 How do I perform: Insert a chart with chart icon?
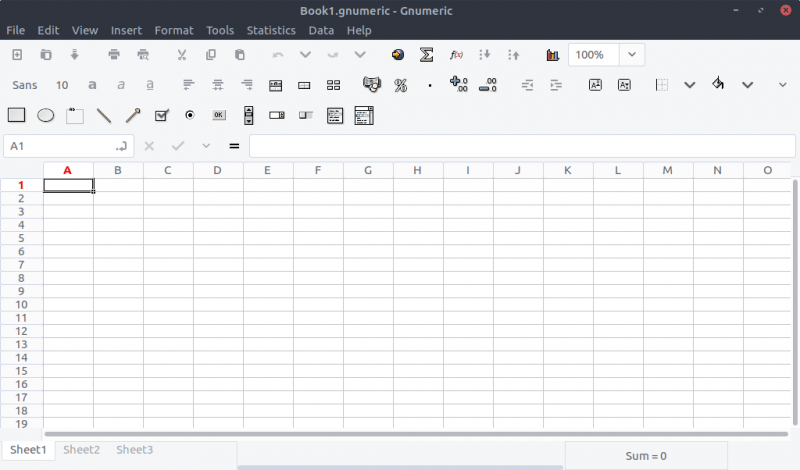(552, 55)
